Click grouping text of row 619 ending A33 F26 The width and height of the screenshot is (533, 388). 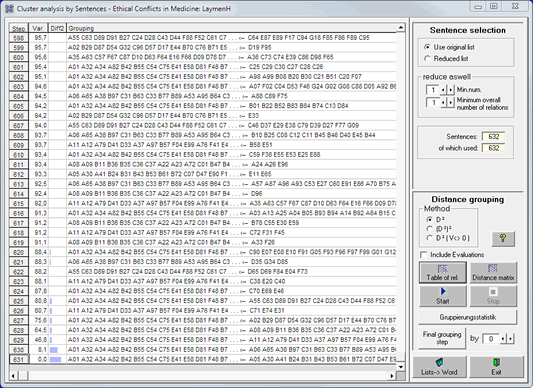171,242
